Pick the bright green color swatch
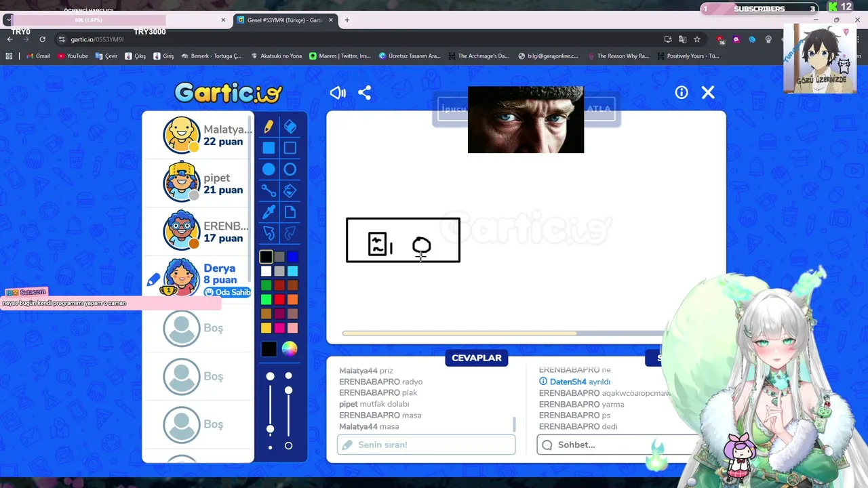Screen dimensions: 868x488 266,300
